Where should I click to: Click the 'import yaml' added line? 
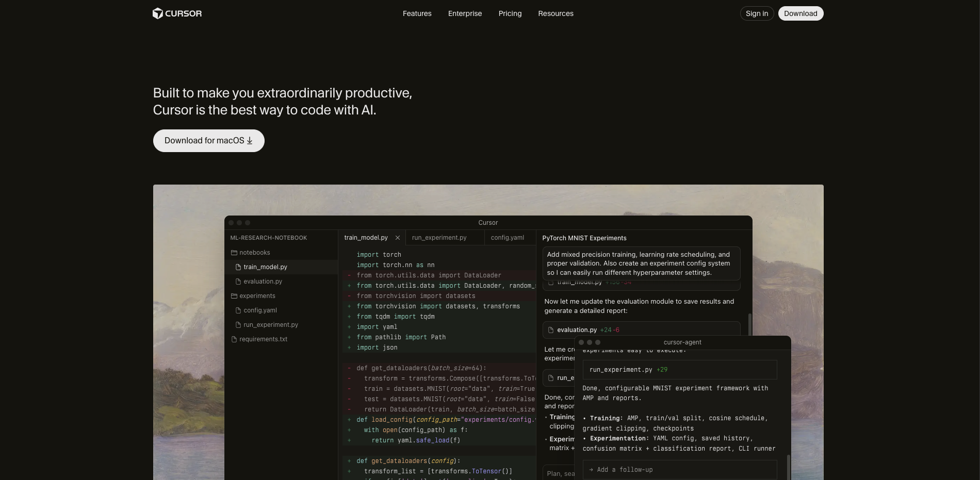coord(377,327)
